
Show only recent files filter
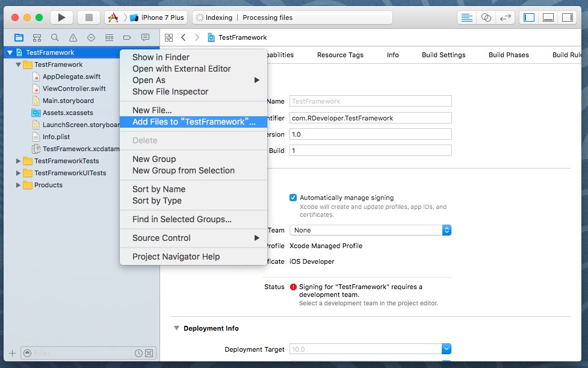138,354
